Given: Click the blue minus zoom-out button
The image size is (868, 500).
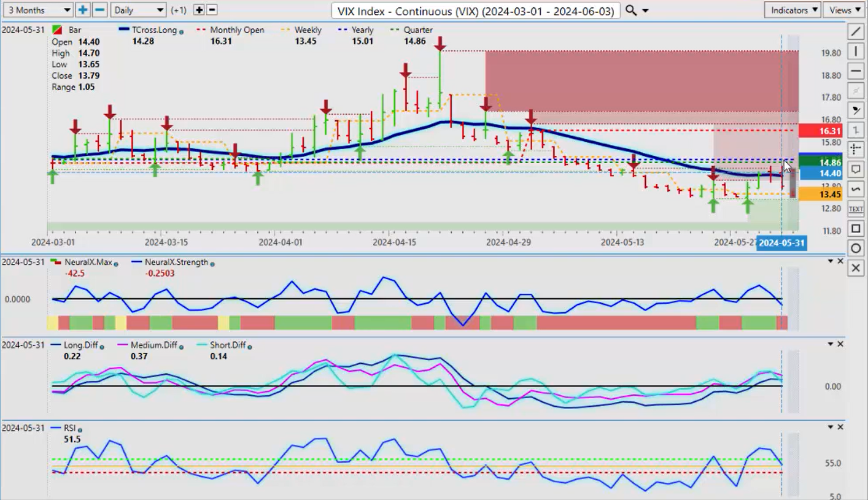Looking at the screenshot, I should pyautogui.click(x=100, y=10).
